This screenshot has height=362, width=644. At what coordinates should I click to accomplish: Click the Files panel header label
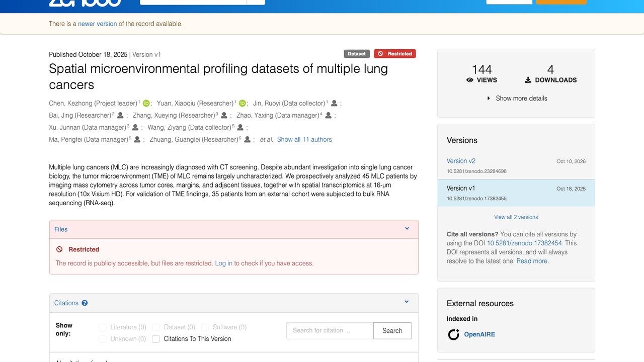coord(61,229)
